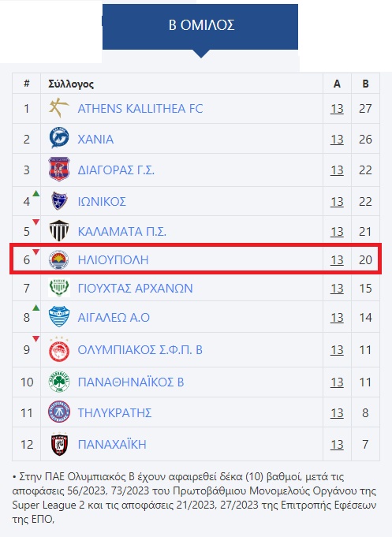Image resolution: width=392 pixels, height=537 pixels.
Task: Click the ΙΩΝΙΚΟΣ shield logo
Action: pyautogui.click(x=59, y=201)
